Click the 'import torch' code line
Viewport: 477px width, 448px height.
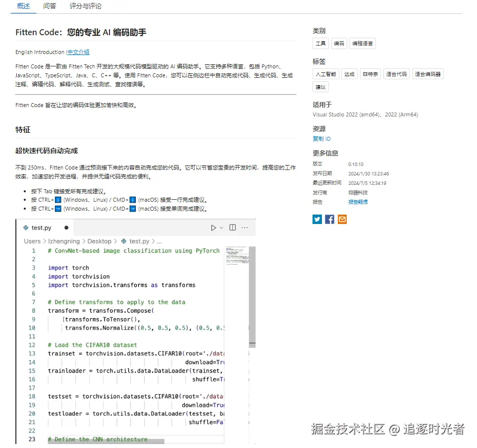pos(68,268)
